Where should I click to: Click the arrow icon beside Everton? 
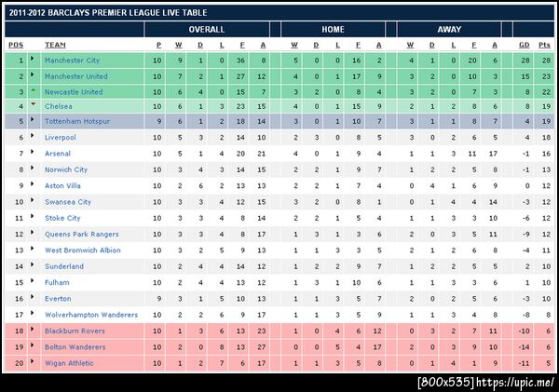pyautogui.click(x=34, y=299)
